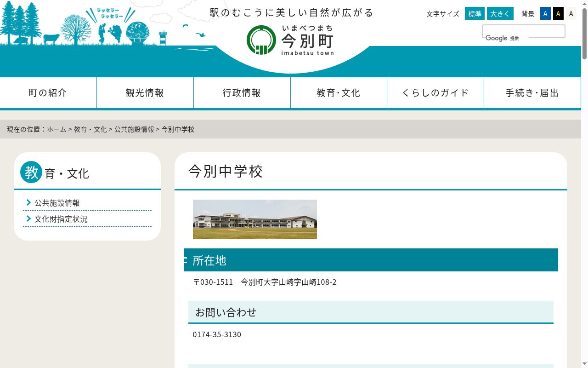Image resolution: width=588 pixels, height=368 pixels.
Task: Click the slogan 駅のむこうに美しい自然が広がる
Action: (x=292, y=12)
